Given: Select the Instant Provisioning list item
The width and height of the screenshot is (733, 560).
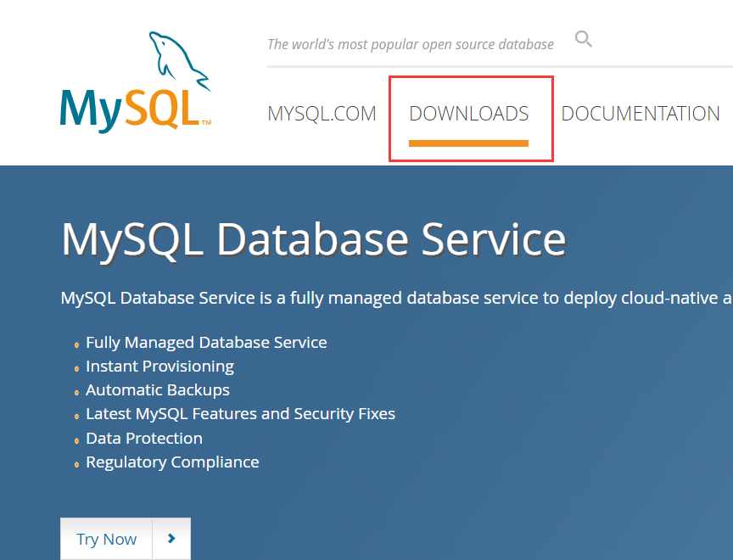Looking at the screenshot, I should pos(159,367).
